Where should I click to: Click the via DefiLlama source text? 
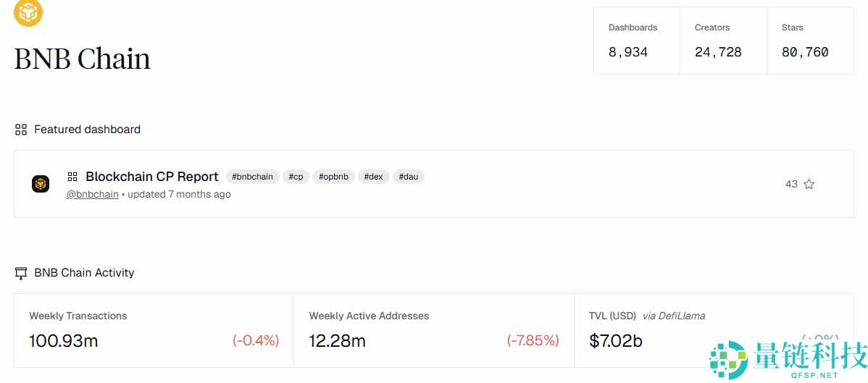673,316
